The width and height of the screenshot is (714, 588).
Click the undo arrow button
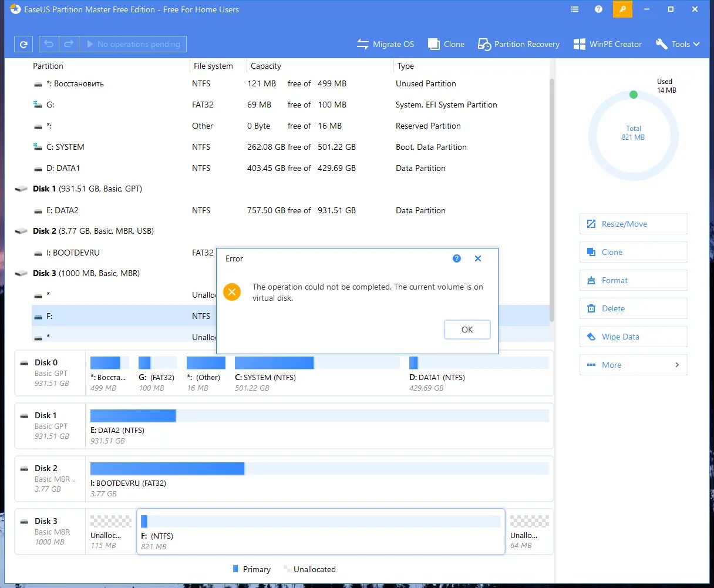click(49, 44)
